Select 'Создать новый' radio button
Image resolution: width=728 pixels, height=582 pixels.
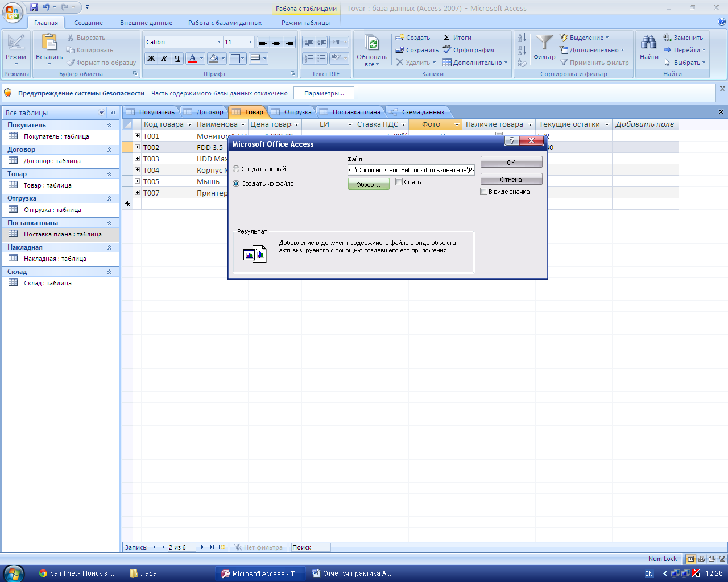click(237, 169)
